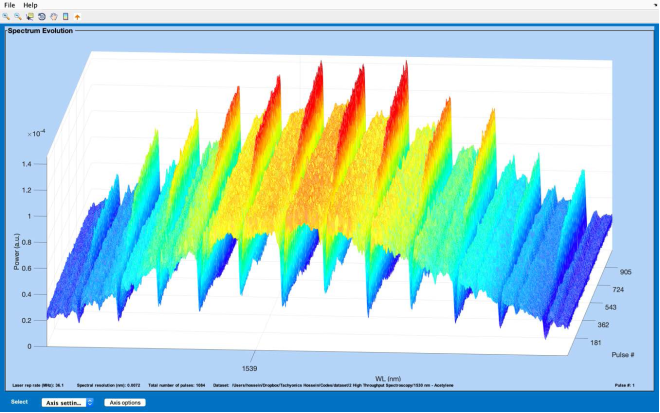This screenshot has width=660, height=413.
Task: Click the Total number of pulses text
Action: pos(174,385)
